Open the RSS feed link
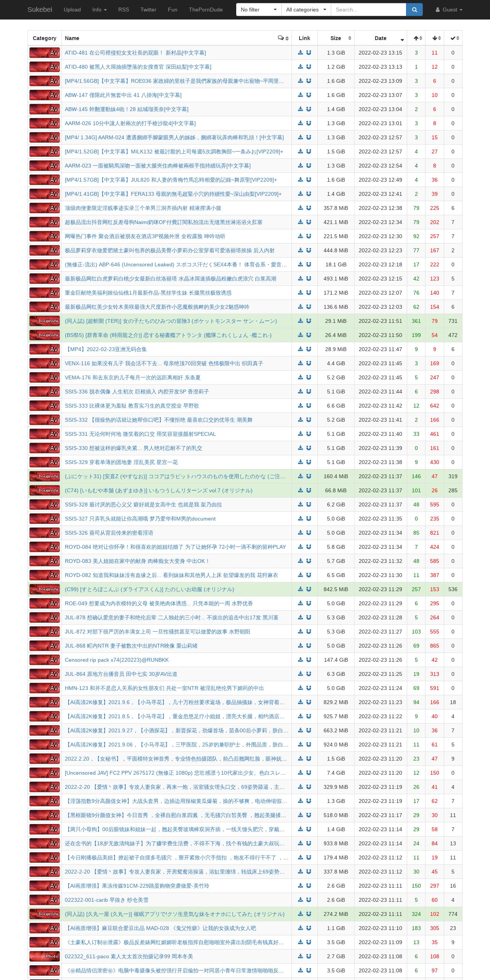The image size is (490, 980). coord(124,10)
